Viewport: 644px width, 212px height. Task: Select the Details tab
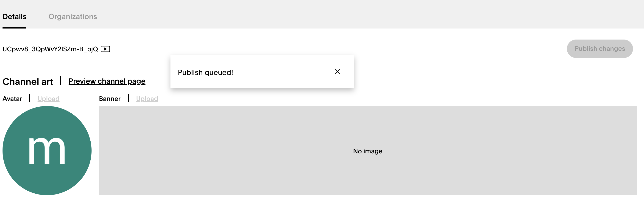tap(14, 17)
